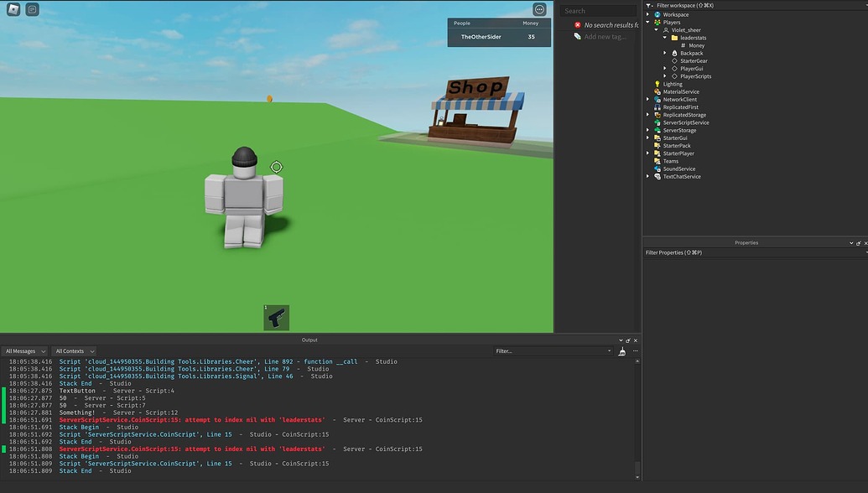868x493 pixels.
Task: Click the filter funnel icon in the Explorer panel
Action: click(x=647, y=5)
